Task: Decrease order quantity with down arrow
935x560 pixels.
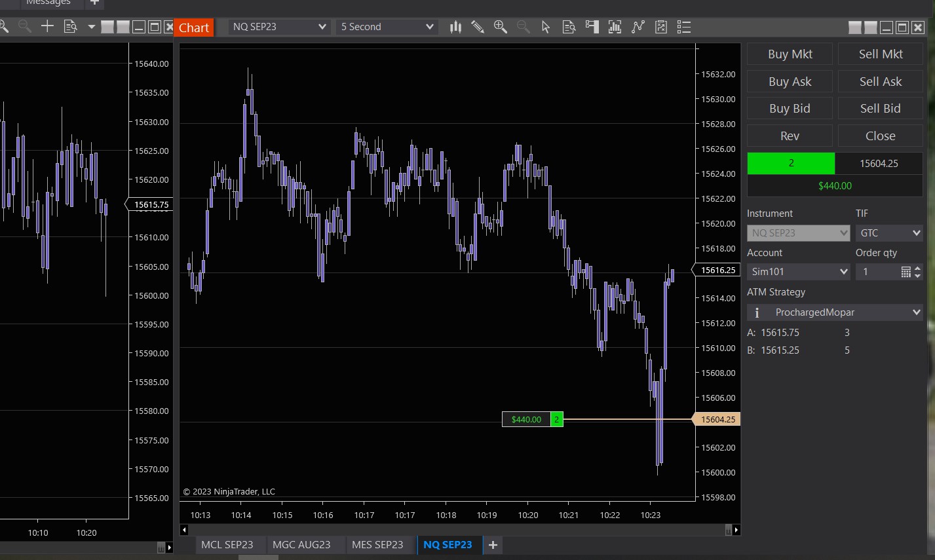Action: coord(917,276)
